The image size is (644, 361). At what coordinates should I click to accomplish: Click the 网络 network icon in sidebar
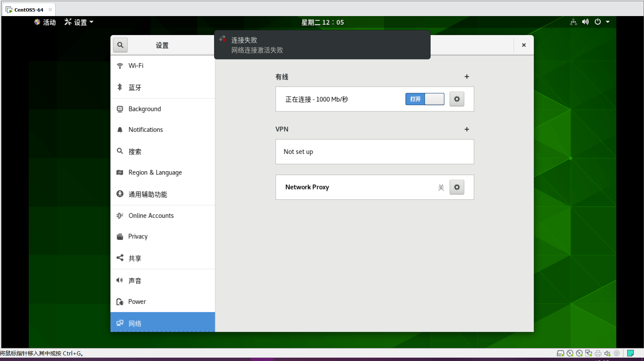(120, 323)
